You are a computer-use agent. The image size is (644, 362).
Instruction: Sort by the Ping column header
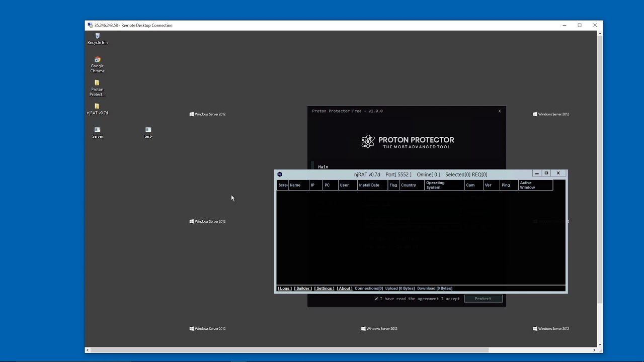[509, 185]
